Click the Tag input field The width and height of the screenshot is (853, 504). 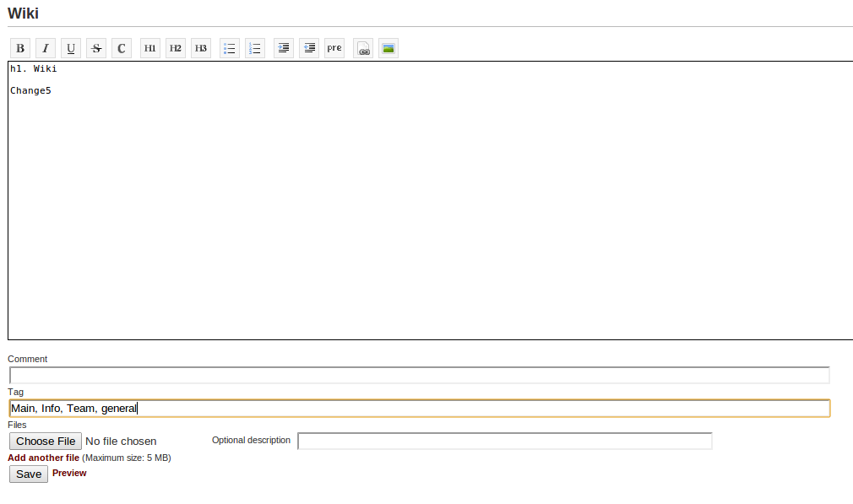click(420, 409)
